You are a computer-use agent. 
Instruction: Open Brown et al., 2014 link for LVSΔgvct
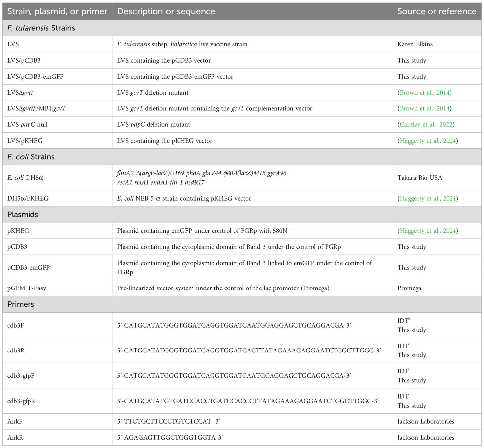pyautogui.click(x=424, y=93)
